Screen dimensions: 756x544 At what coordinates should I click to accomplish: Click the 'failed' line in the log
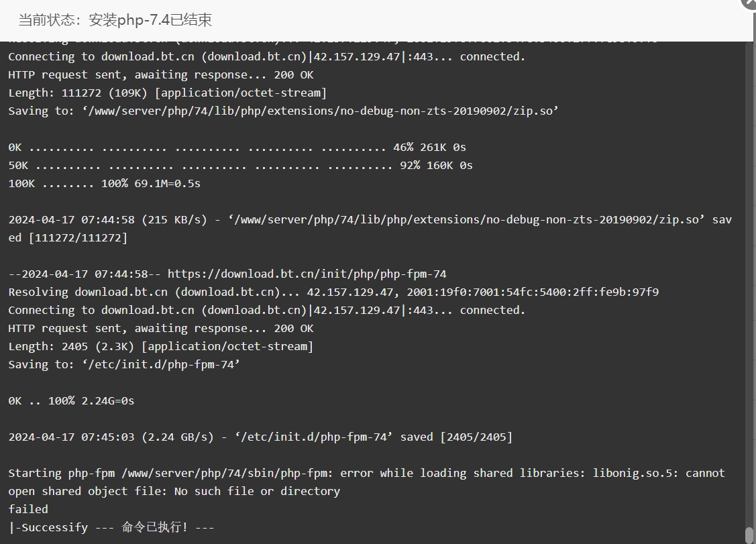point(28,509)
